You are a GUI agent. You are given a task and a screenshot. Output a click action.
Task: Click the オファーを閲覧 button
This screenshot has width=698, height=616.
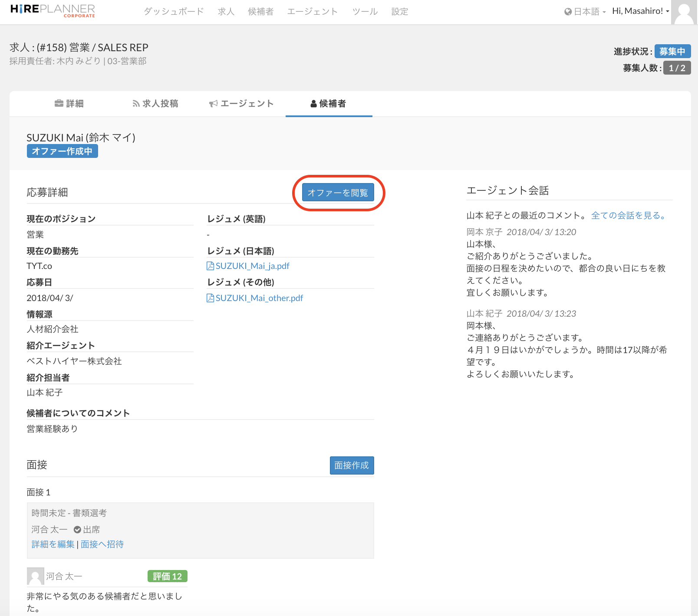pyautogui.click(x=338, y=193)
